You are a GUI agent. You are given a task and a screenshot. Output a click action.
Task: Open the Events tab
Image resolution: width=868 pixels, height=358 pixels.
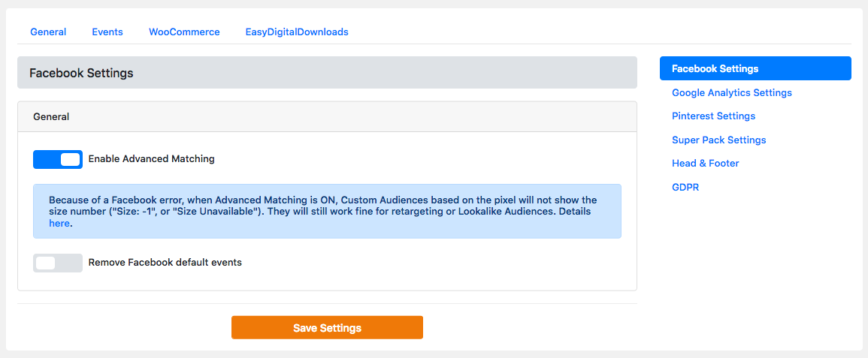107,32
